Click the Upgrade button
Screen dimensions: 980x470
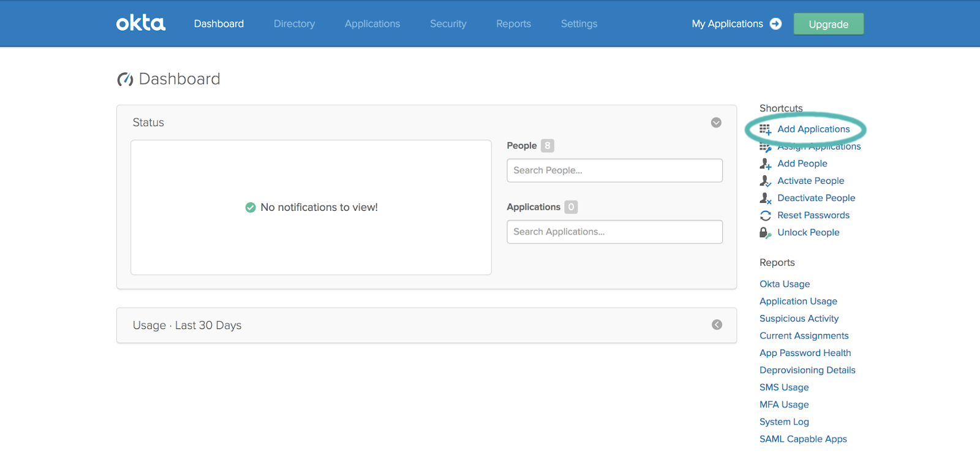coord(829,24)
